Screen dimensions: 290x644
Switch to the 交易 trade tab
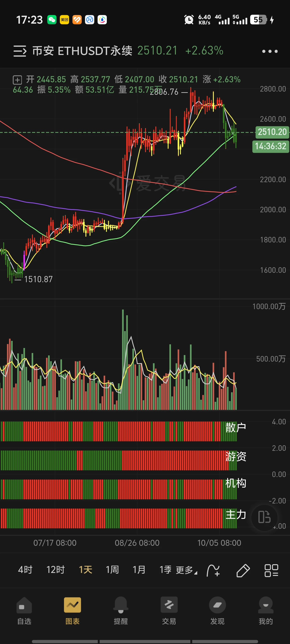pos(169,611)
